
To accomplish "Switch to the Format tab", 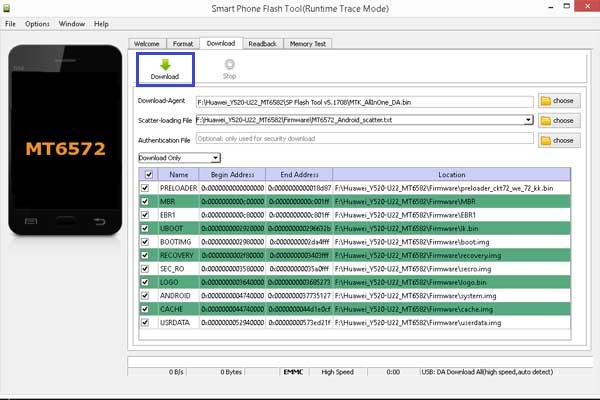I will 183,44.
